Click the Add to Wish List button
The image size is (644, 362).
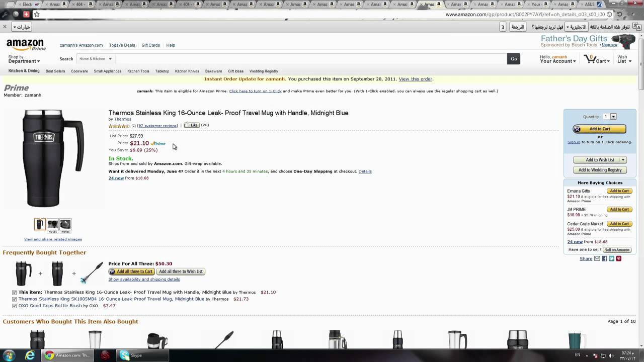click(596, 160)
